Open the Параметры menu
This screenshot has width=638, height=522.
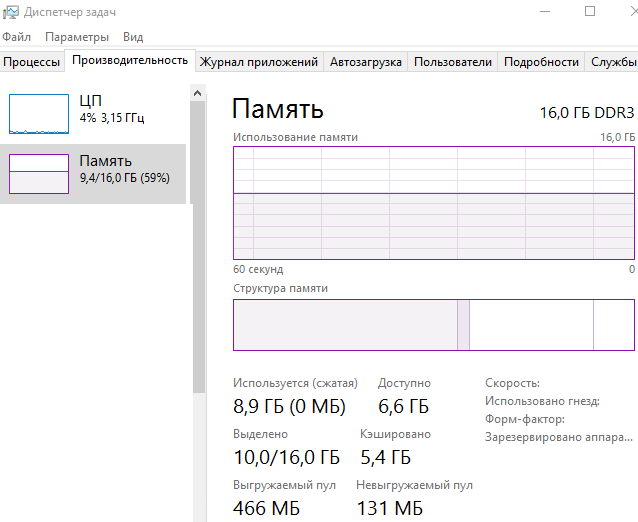coord(77,37)
